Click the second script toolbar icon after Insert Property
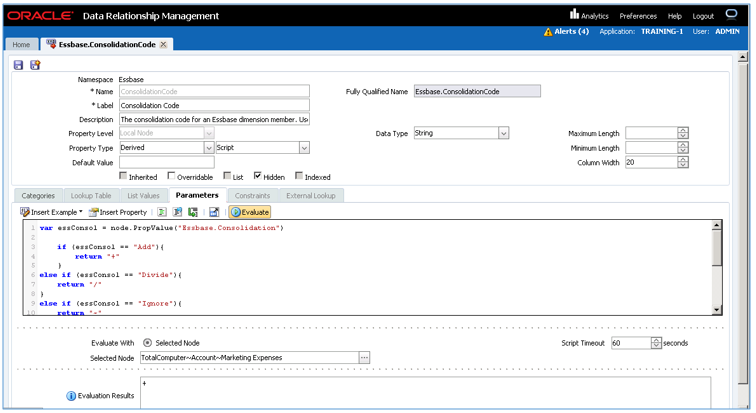This screenshot has width=756, height=413. tap(177, 212)
